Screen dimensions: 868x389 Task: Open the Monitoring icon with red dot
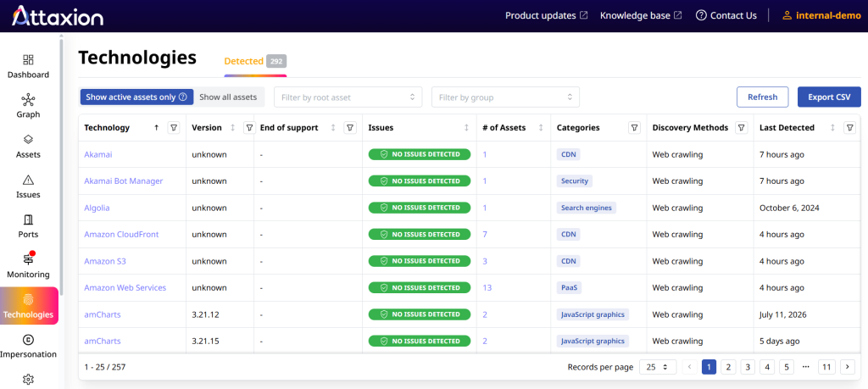click(28, 259)
